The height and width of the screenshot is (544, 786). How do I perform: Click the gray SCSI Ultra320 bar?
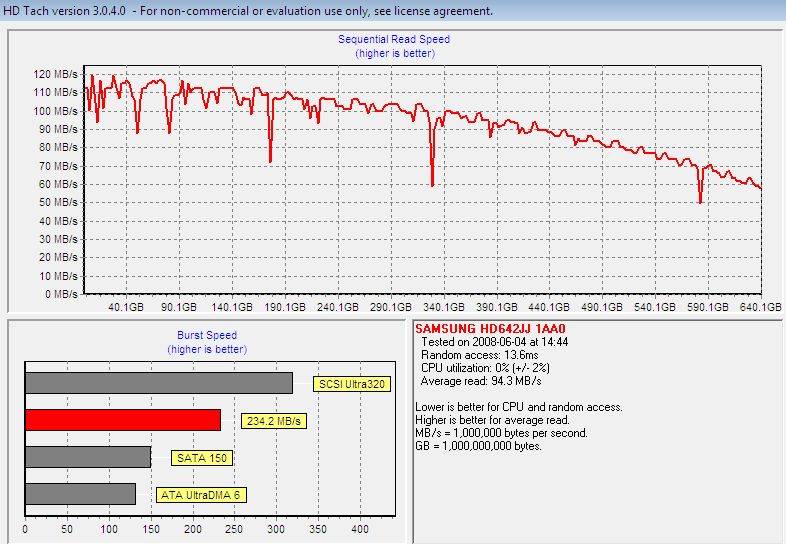158,383
